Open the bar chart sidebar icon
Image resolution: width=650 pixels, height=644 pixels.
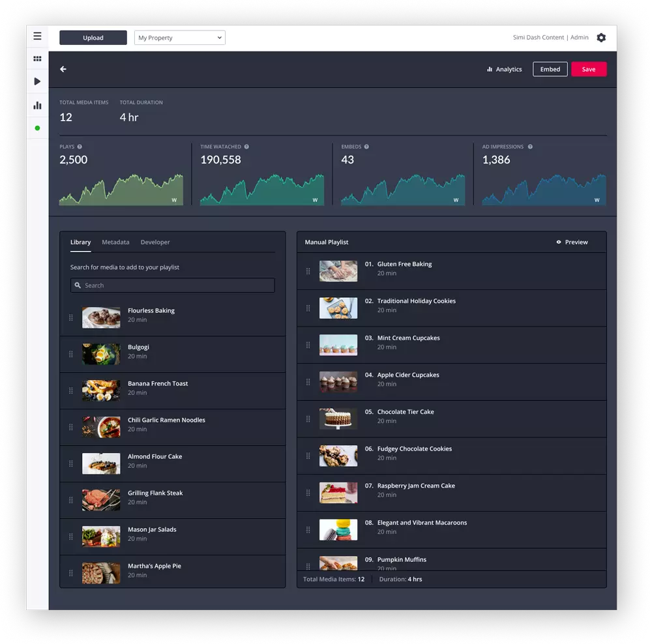tap(37, 105)
